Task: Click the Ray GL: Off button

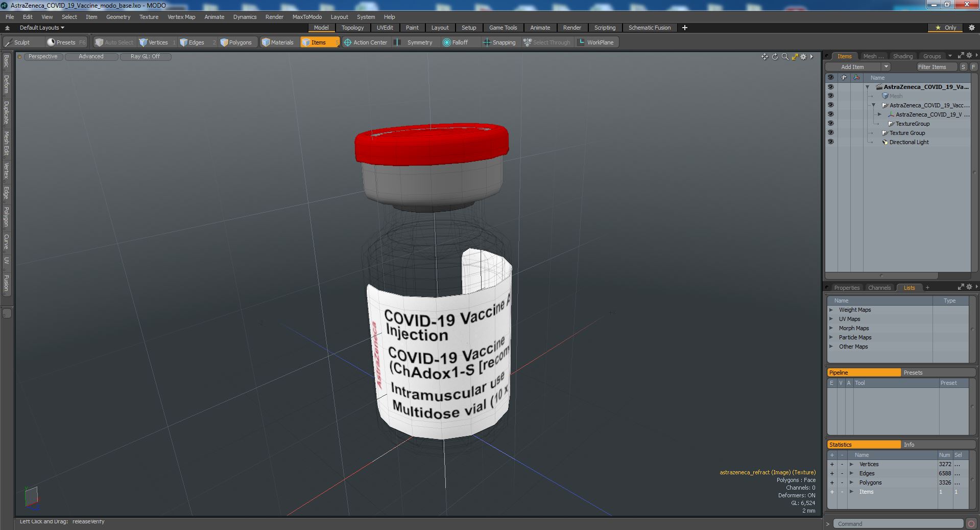Action: [x=145, y=57]
